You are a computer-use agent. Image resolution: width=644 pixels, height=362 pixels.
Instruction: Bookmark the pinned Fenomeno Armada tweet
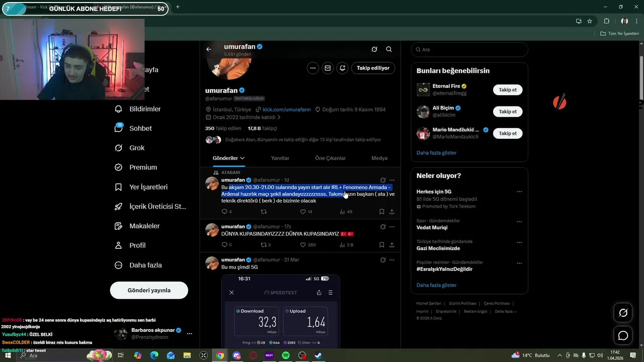tap(382, 212)
